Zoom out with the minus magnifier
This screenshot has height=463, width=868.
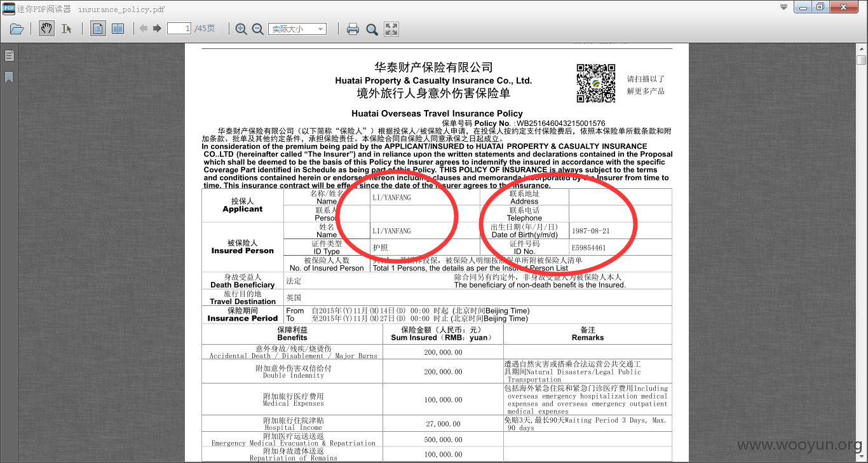coord(257,29)
